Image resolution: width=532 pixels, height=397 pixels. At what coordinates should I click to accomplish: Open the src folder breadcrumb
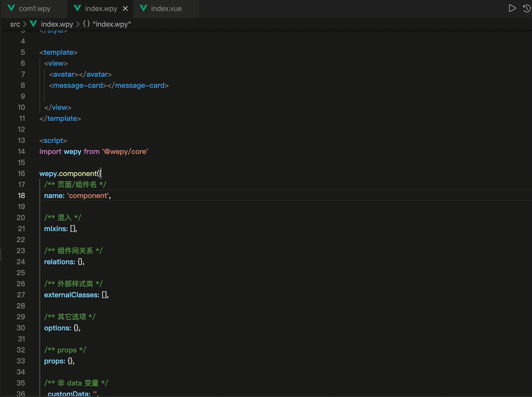pos(15,24)
